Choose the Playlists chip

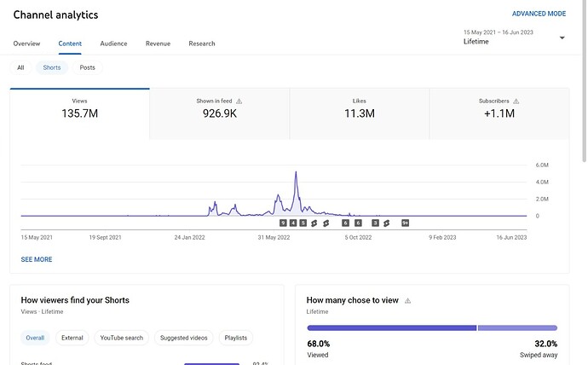[x=236, y=338]
